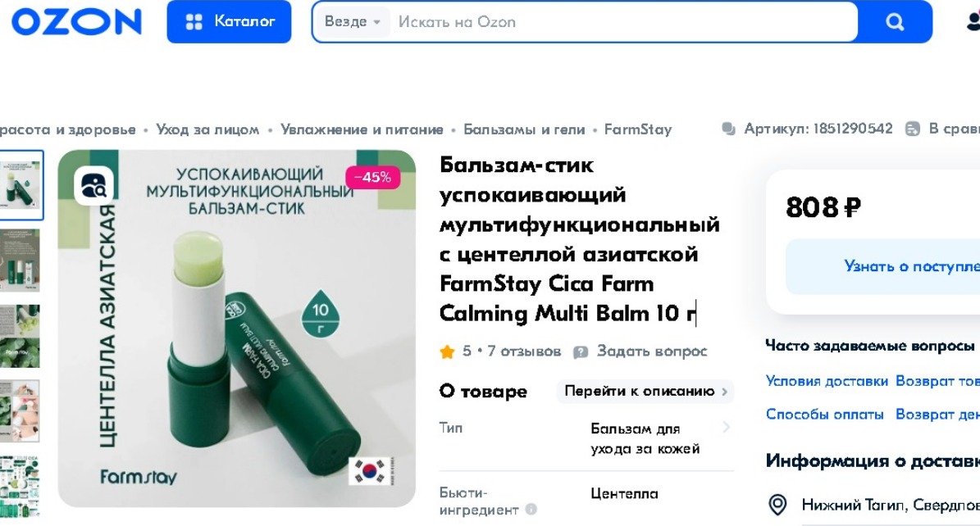The image size is (980, 526).
Task: Expand the Тип Бальзам для ухода row
Action: [x=586, y=438]
